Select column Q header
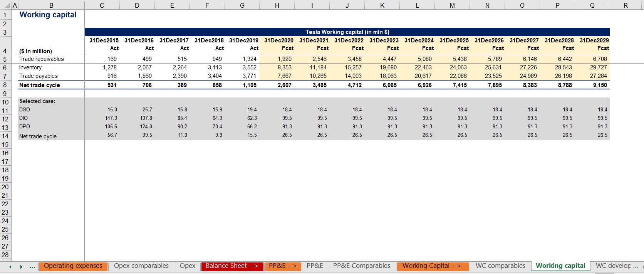The width and height of the screenshot is (644, 274). tap(592, 5)
